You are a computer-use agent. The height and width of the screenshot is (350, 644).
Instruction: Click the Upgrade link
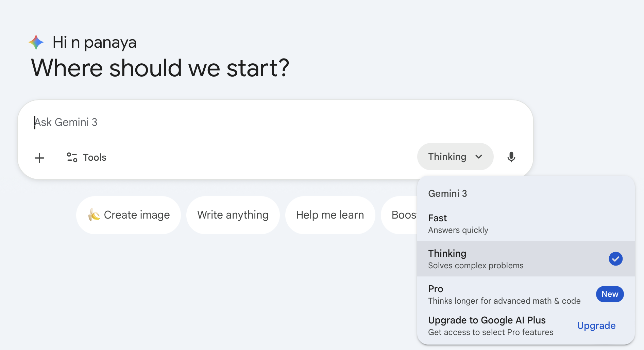point(596,326)
